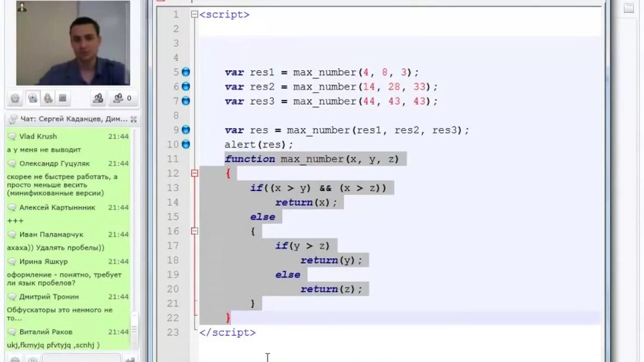Click the "function max_number(x, y, z)" line
The height and width of the screenshot is (362, 644).
pyautogui.click(x=312, y=159)
